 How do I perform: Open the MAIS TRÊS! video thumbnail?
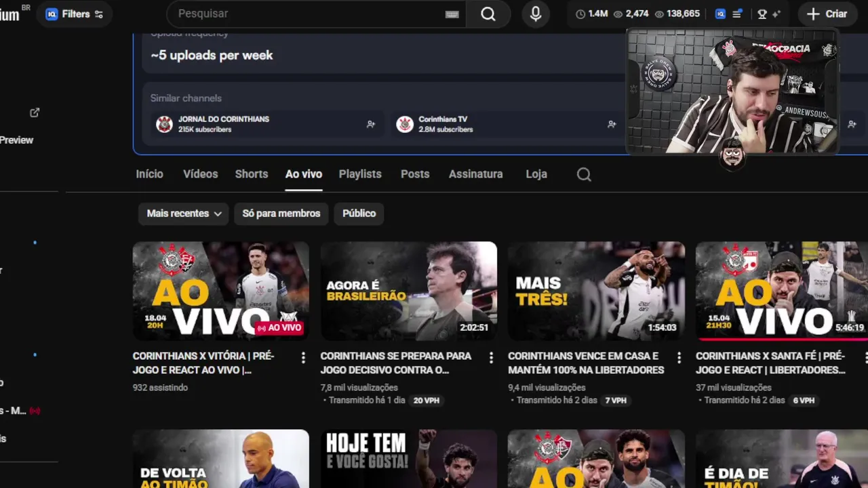[596, 291]
